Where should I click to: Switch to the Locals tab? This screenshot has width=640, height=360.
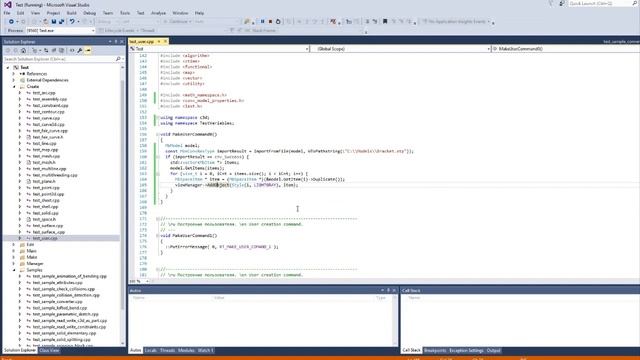click(151, 351)
